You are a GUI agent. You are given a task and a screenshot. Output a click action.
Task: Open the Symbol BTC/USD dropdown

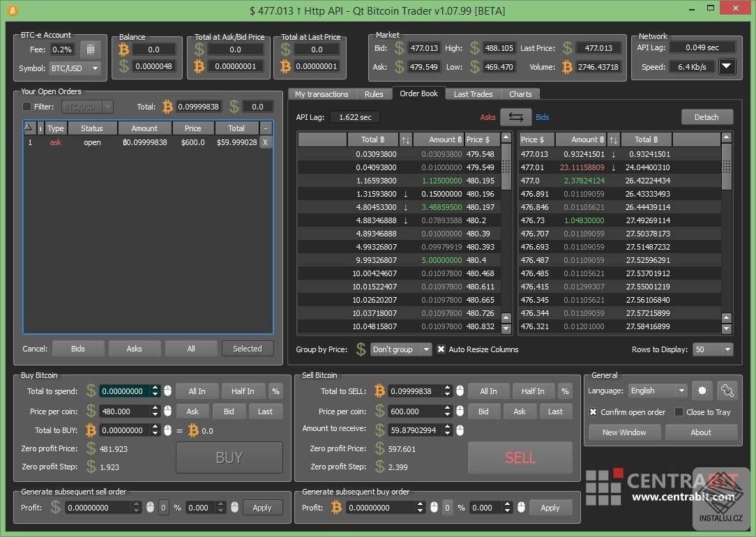[x=75, y=68]
